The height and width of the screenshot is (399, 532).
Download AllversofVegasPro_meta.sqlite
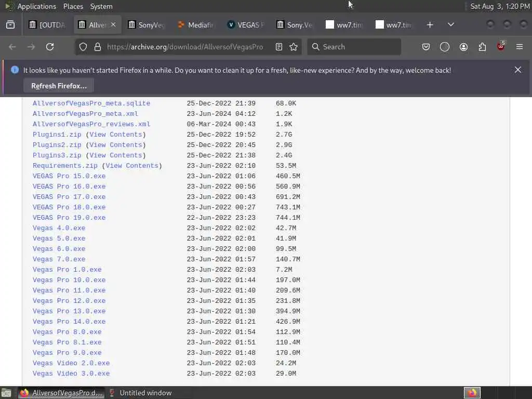91,103
